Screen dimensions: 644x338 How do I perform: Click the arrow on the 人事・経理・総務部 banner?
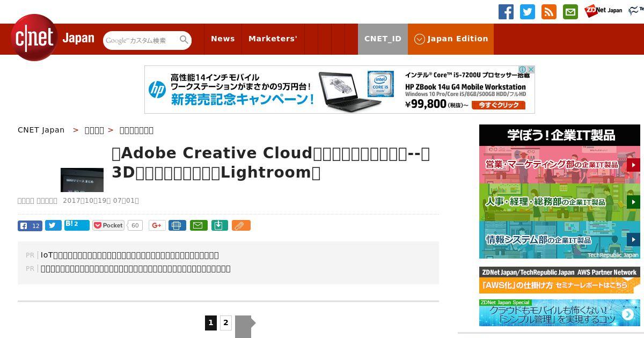pyautogui.click(x=633, y=202)
